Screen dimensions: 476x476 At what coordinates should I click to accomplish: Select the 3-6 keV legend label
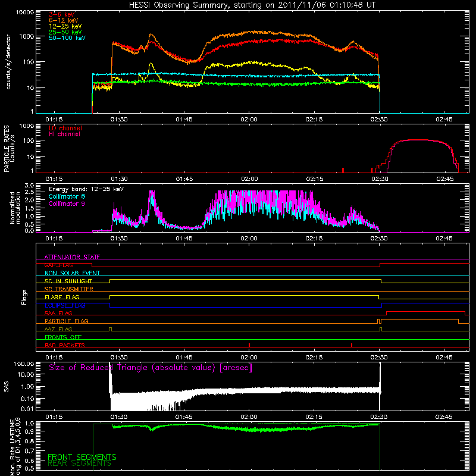[62, 14]
